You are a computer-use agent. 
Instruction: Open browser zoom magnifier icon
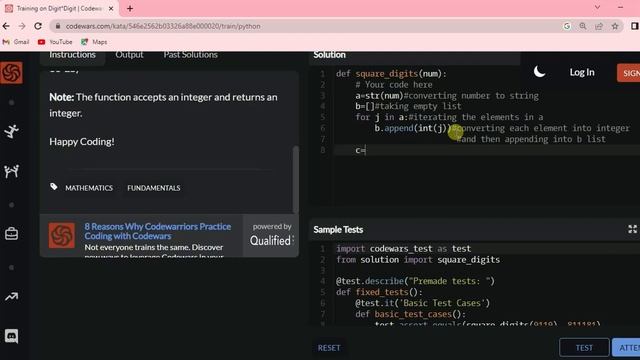(583, 26)
